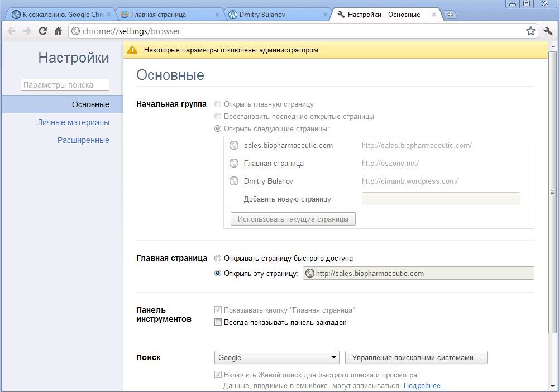Screen dimensions: 559x392
Task: Click 'Управление поисковыми системами...' button
Action: (x=416, y=357)
